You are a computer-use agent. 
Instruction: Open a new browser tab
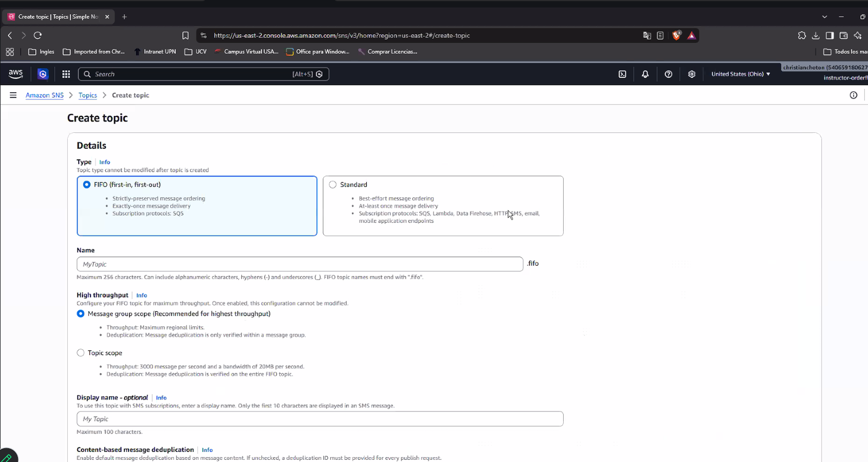click(124, 17)
